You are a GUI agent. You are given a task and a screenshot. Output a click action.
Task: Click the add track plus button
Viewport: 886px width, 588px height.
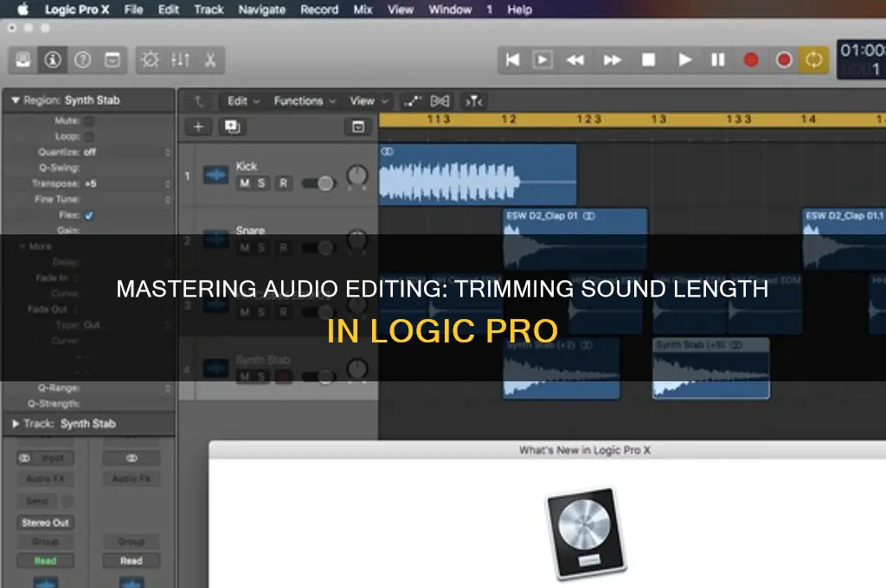coord(198,126)
